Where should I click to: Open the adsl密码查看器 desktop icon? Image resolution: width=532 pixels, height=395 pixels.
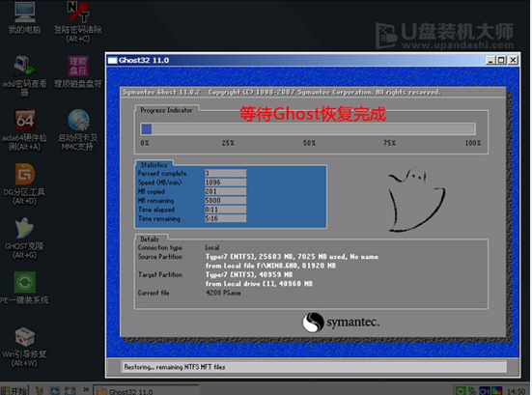pyautogui.click(x=24, y=75)
